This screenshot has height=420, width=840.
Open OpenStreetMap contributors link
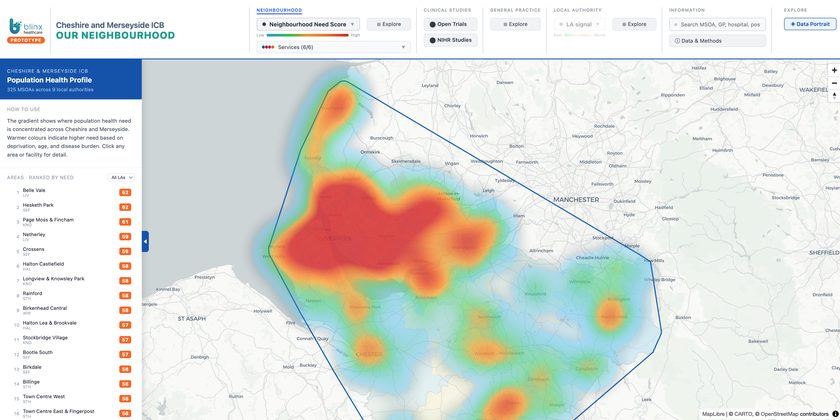pyautogui.click(x=793, y=414)
